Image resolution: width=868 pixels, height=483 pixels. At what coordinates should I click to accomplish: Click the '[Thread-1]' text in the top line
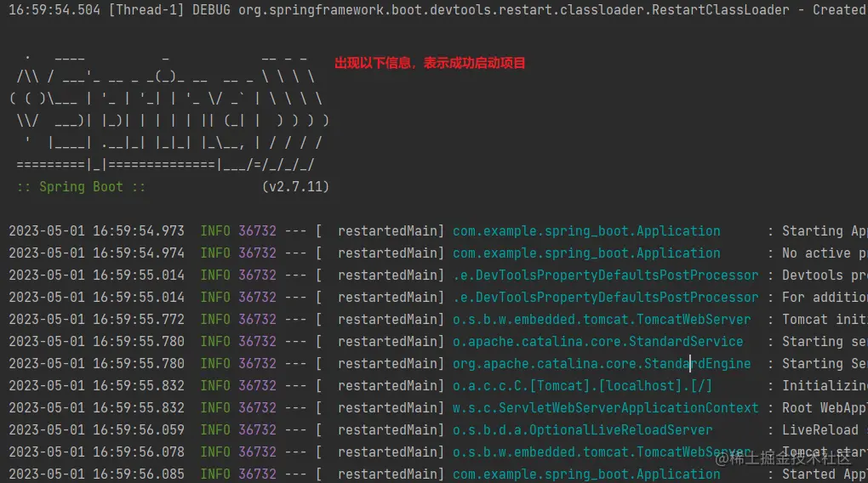coord(146,10)
